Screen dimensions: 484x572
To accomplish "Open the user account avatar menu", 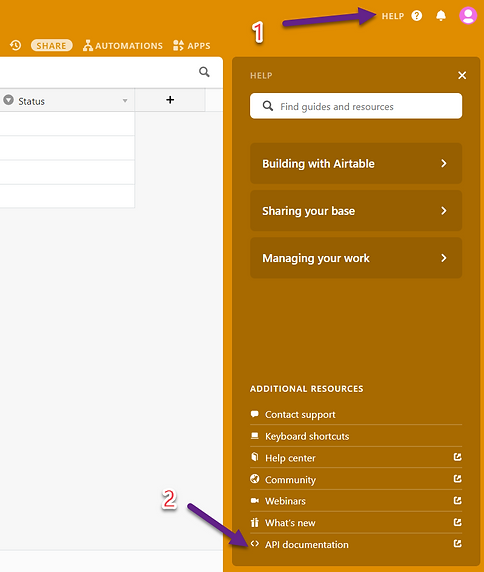I will coord(468,16).
